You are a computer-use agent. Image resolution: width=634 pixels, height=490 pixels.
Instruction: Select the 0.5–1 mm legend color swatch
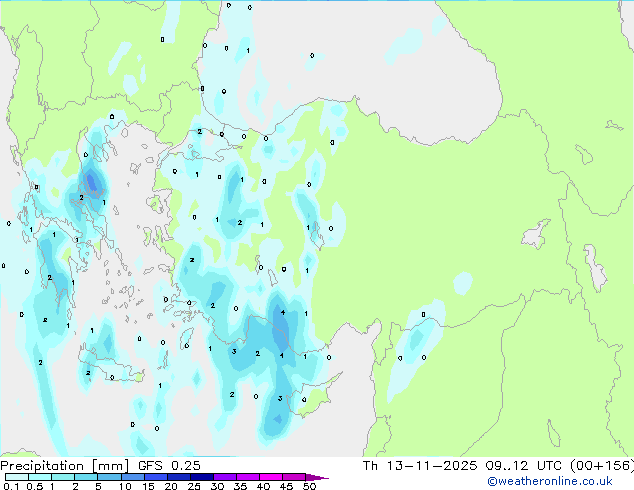pos(40,477)
